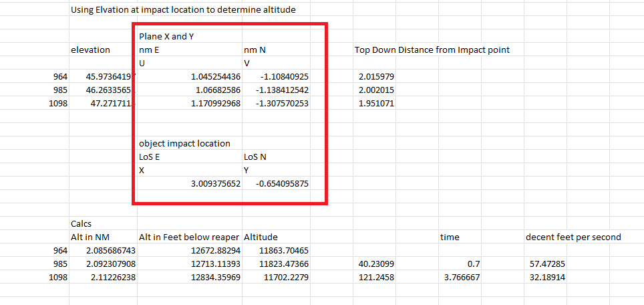Click the 'Calcs' section label cell
This screenshot has width=644, height=305.
click(x=82, y=224)
